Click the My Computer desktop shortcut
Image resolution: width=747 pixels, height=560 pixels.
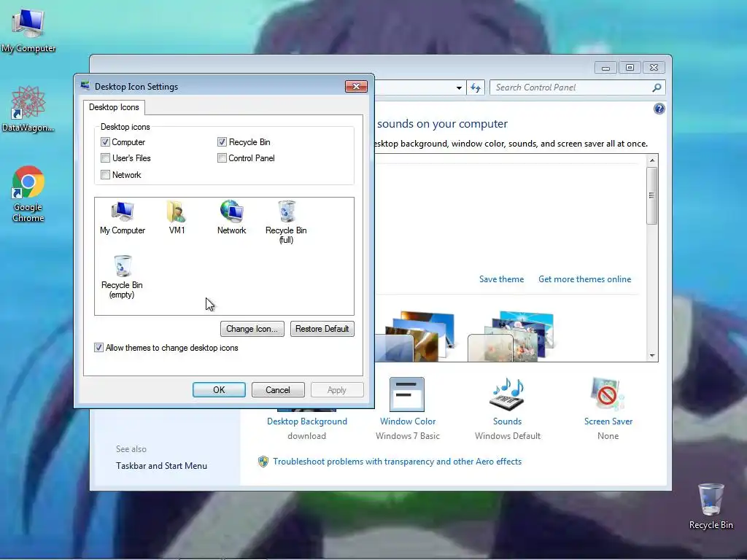28,31
